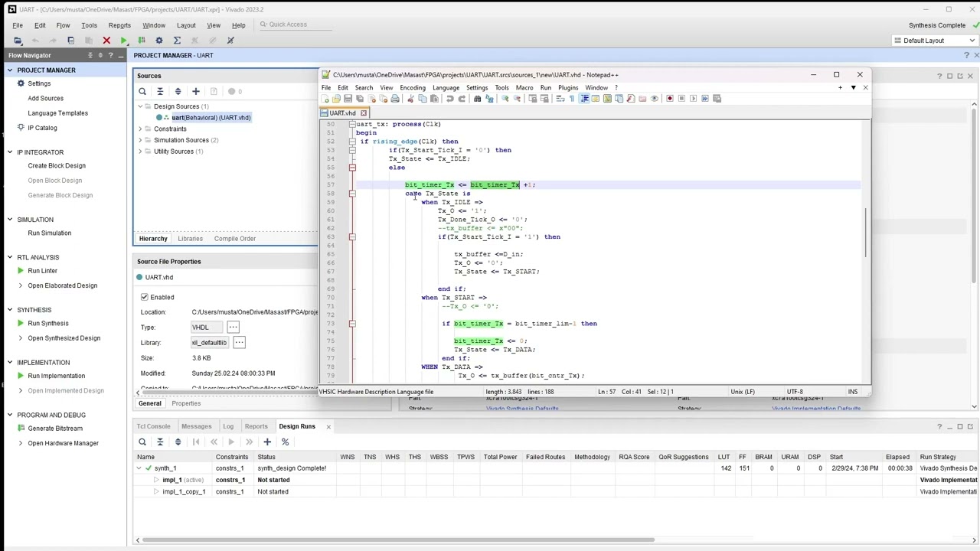Open the Reports menu in Vivado
980x551 pixels.
coord(119,25)
